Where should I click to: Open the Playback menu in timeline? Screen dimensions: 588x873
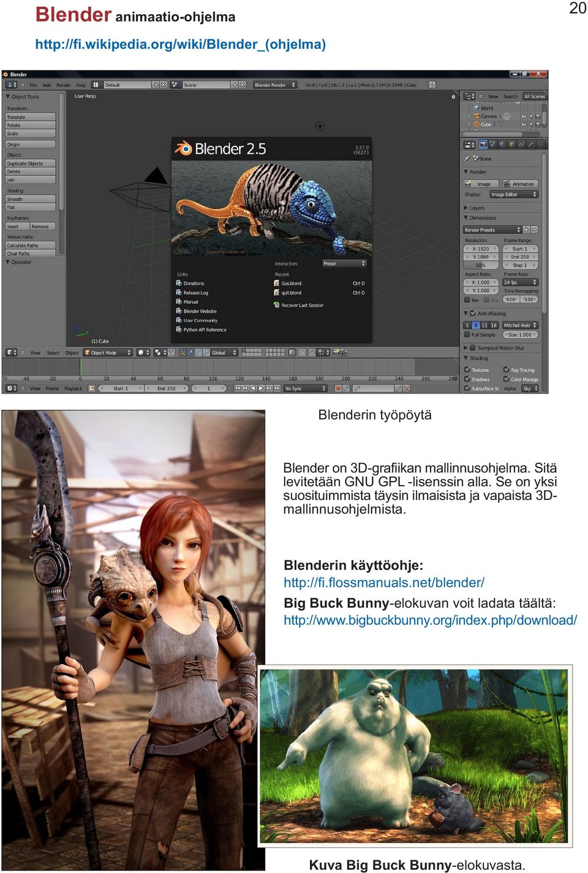73,388
